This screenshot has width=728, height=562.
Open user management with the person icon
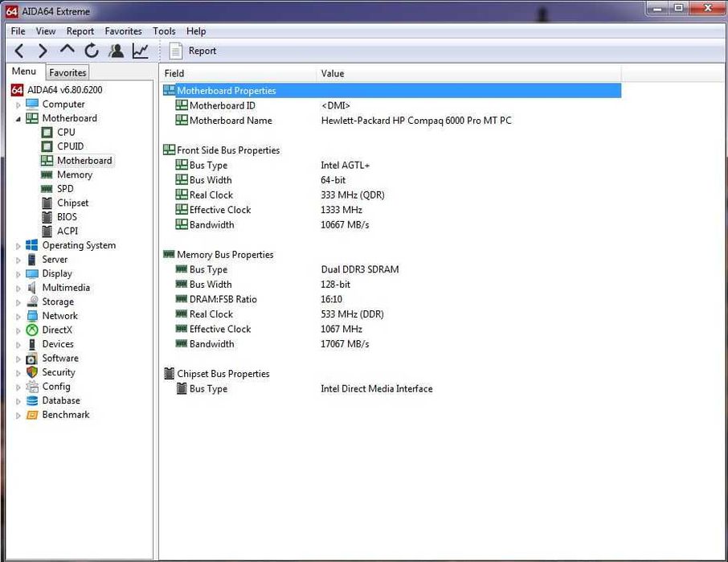[x=116, y=51]
